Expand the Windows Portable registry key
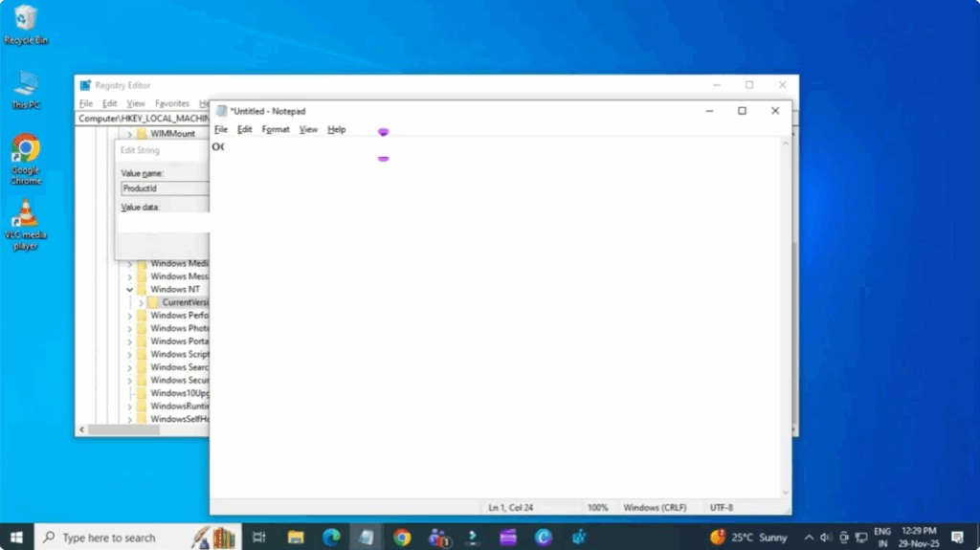 tap(129, 341)
